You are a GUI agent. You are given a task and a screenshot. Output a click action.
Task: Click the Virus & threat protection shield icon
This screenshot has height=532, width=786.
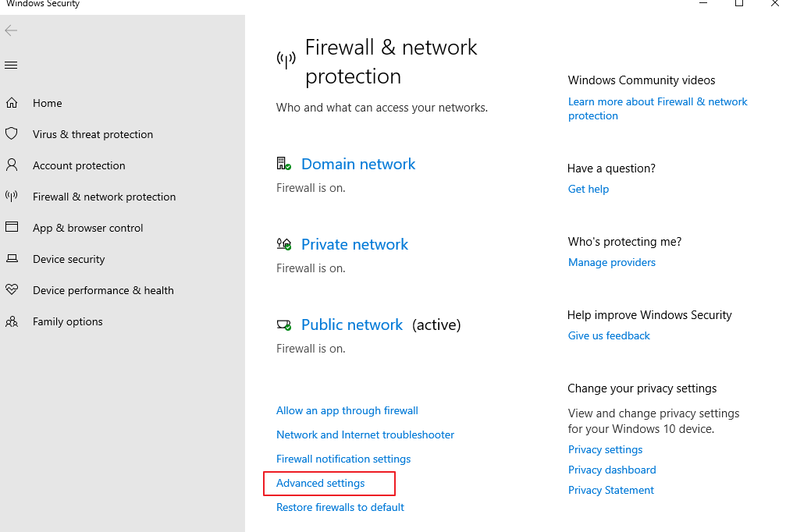(x=12, y=134)
